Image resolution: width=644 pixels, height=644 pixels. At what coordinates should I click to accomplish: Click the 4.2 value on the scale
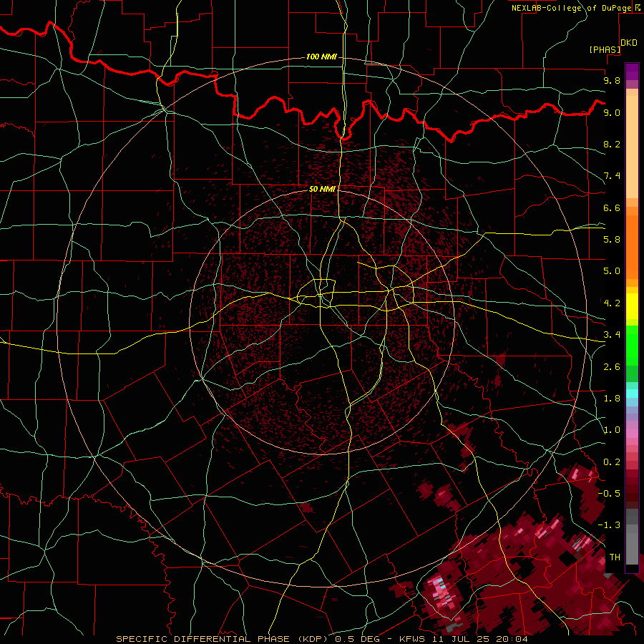coord(612,303)
